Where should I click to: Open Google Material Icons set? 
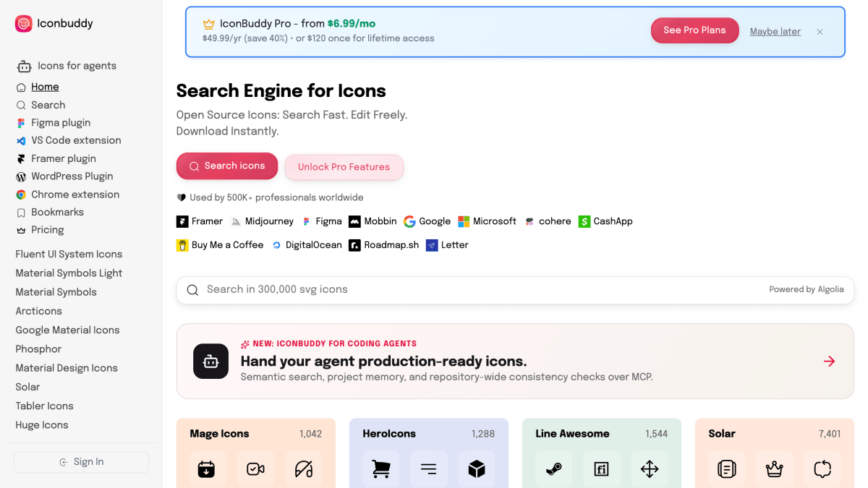coord(67,330)
